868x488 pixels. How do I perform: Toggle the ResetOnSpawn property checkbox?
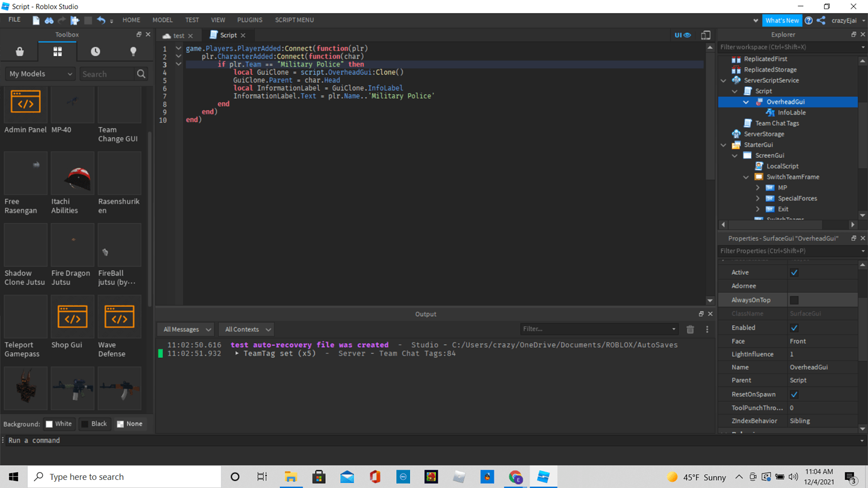794,394
